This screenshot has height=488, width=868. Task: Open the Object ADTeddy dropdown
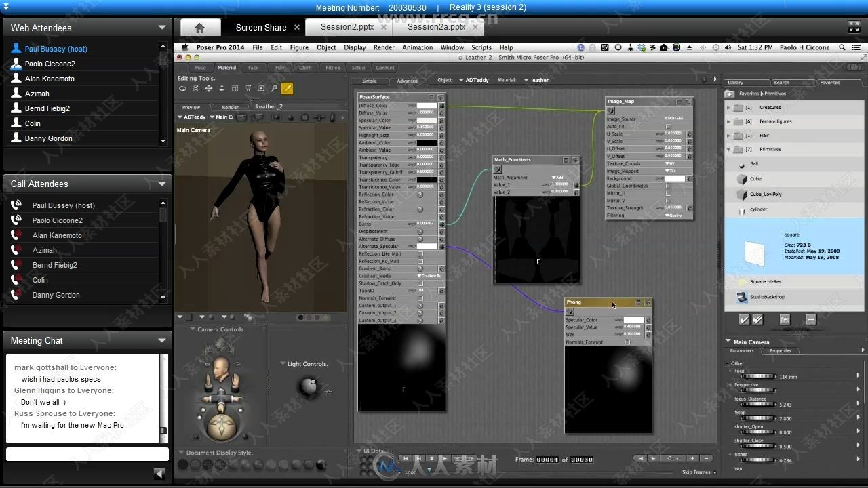(x=474, y=80)
